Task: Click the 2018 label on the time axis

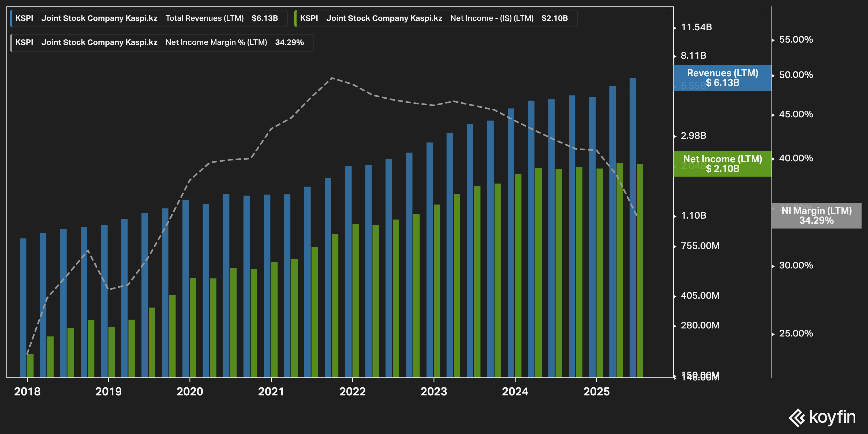Action: (x=27, y=392)
